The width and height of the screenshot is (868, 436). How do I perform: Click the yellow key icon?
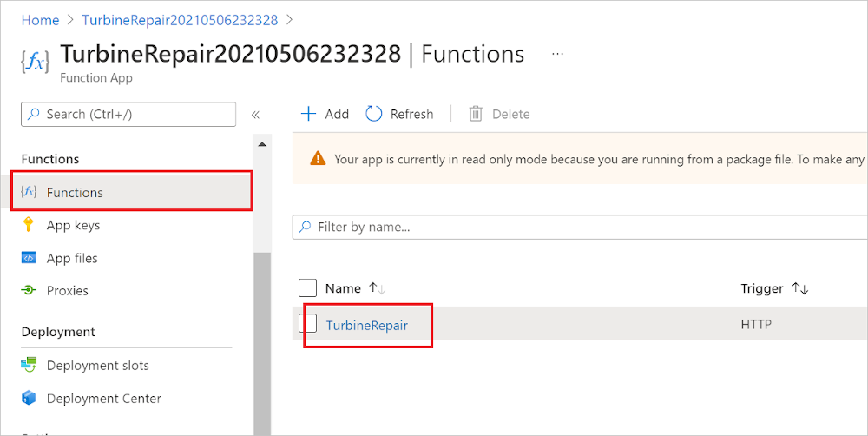tap(29, 225)
